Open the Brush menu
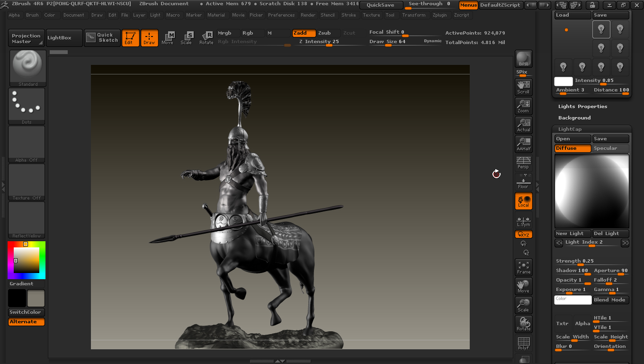Image resolution: width=644 pixels, height=364 pixels. pos(32,15)
